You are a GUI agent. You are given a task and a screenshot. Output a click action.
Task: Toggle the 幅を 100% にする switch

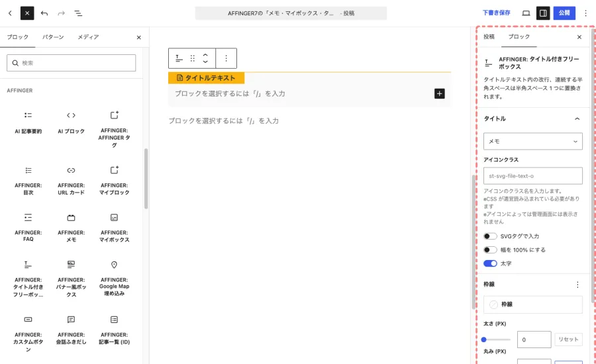[490, 250]
